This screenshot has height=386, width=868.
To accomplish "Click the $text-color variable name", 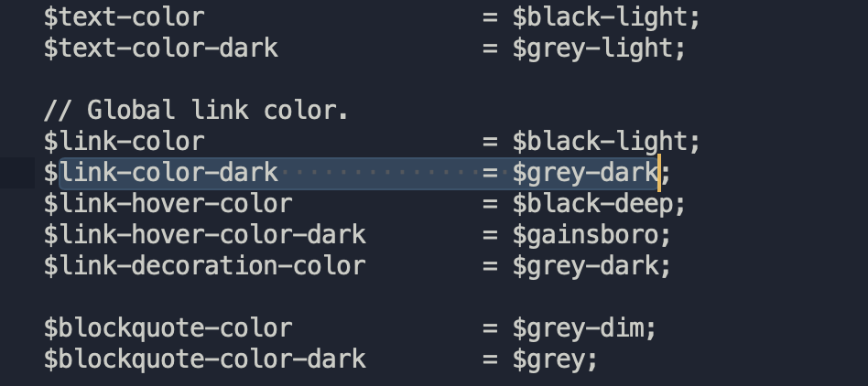I will point(124,16).
